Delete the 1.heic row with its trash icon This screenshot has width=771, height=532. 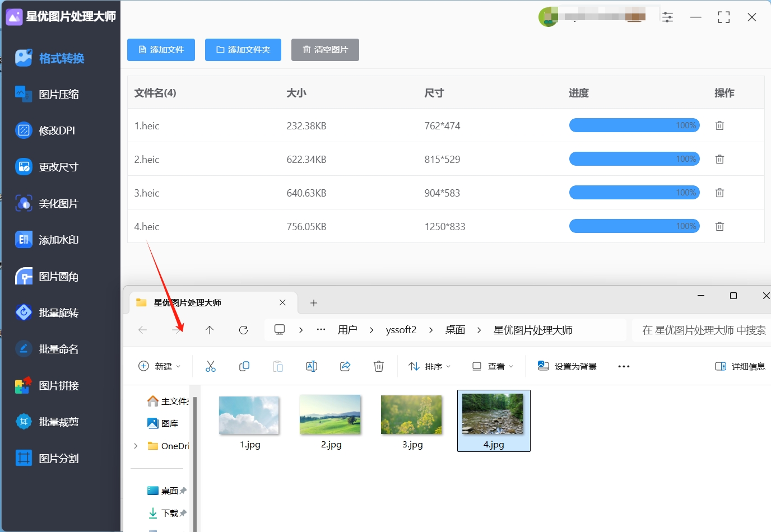pyautogui.click(x=720, y=125)
